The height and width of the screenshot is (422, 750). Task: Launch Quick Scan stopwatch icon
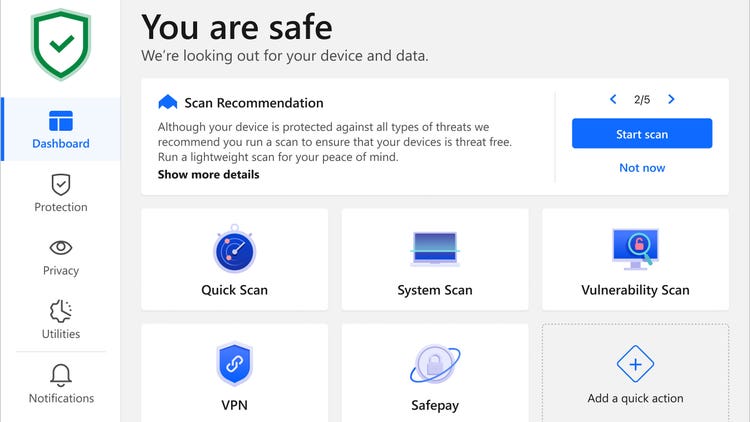pyautogui.click(x=234, y=251)
